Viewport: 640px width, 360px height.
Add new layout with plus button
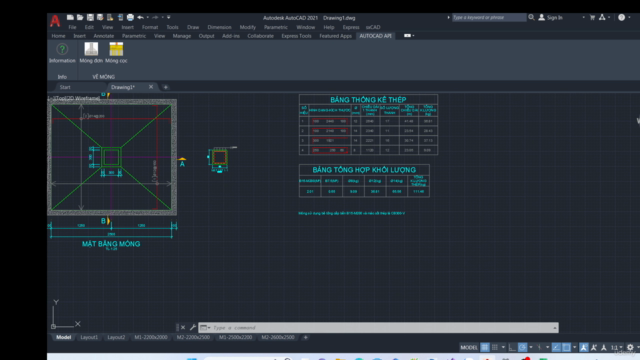305,337
